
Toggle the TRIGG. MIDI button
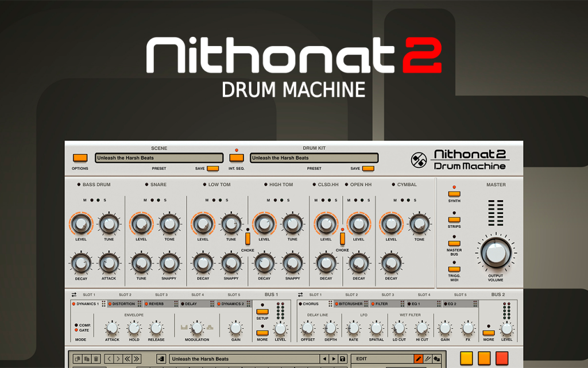pos(454,269)
